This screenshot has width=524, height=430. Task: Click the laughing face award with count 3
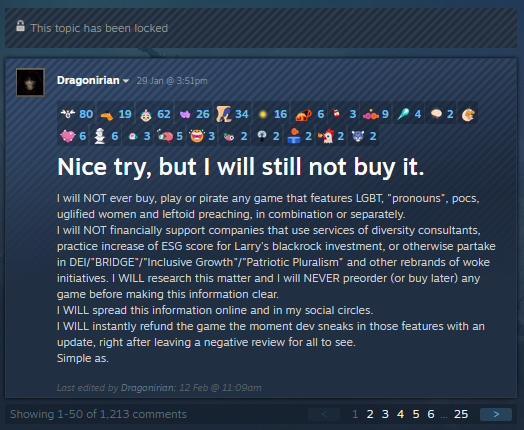click(x=203, y=136)
